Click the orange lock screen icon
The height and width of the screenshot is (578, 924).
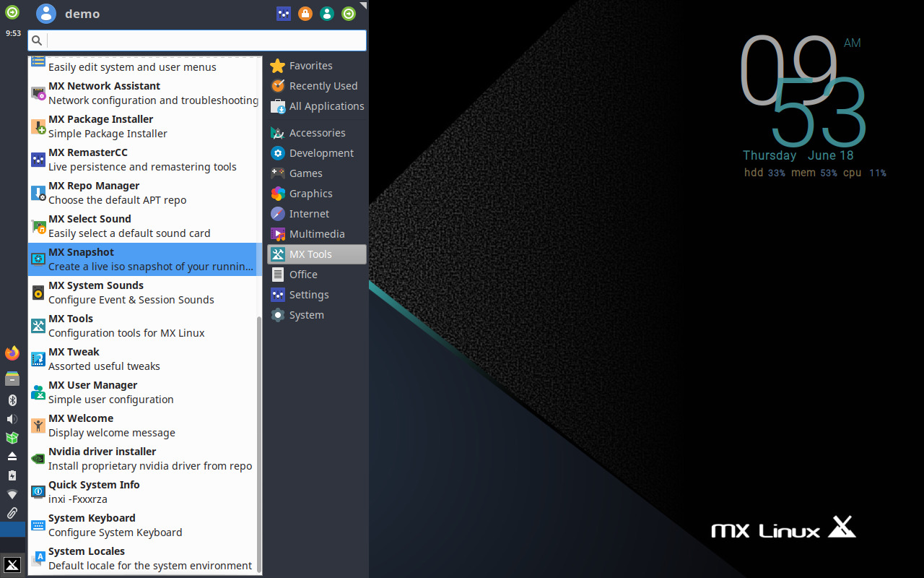click(305, 13)
